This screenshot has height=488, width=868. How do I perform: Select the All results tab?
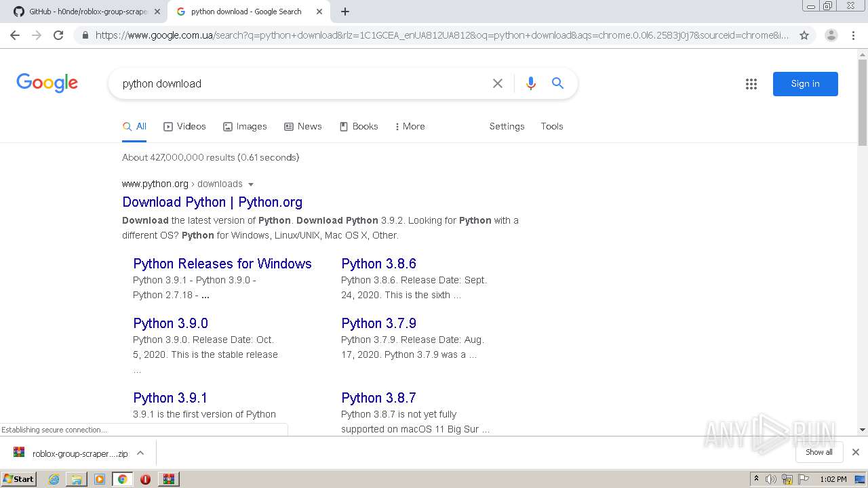coord(134,126)
